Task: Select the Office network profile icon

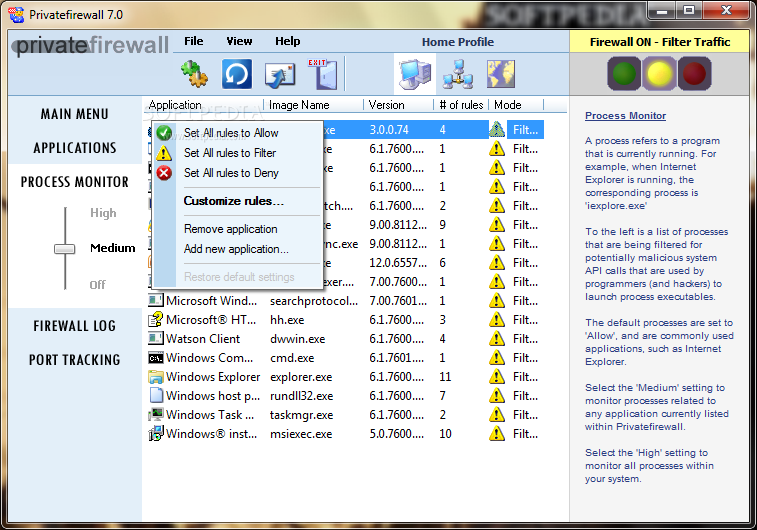Action: pyautogui.click(x=458, y=74)
